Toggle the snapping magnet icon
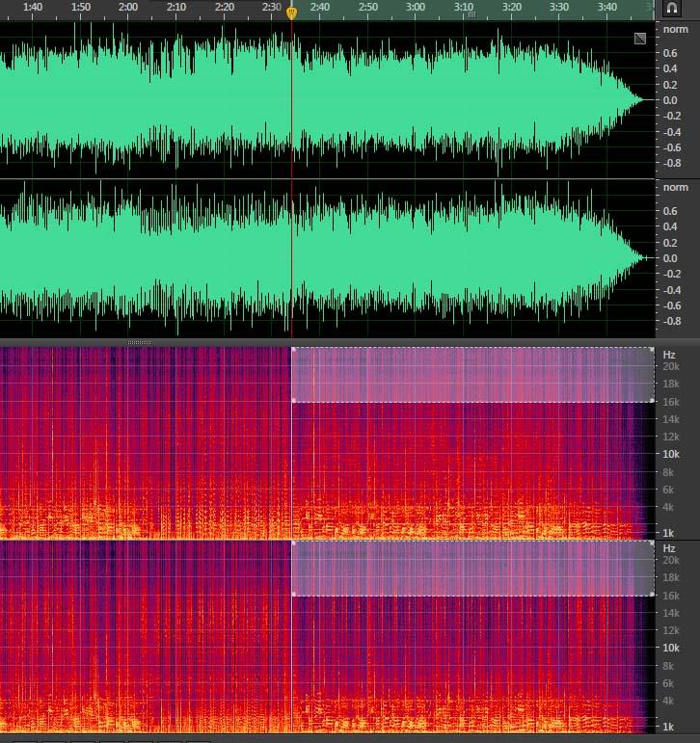 [x=671, y=8]
